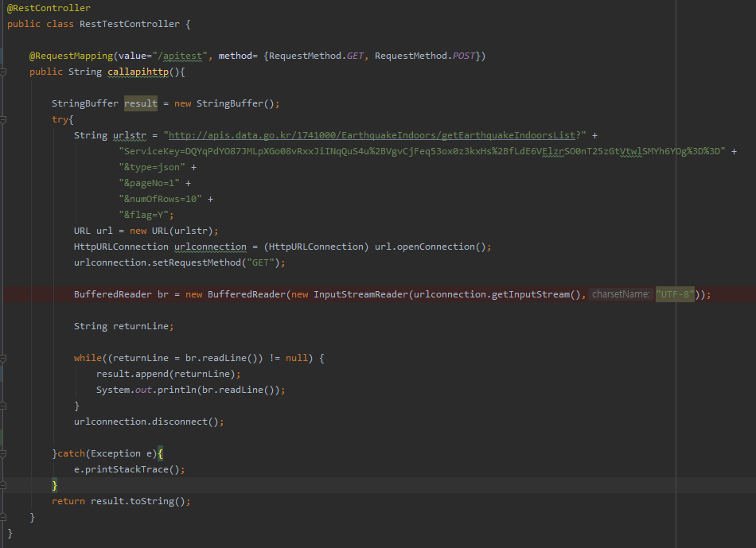Collapse the while loop fold marker
756x548 pixels.
click(3, 358)
